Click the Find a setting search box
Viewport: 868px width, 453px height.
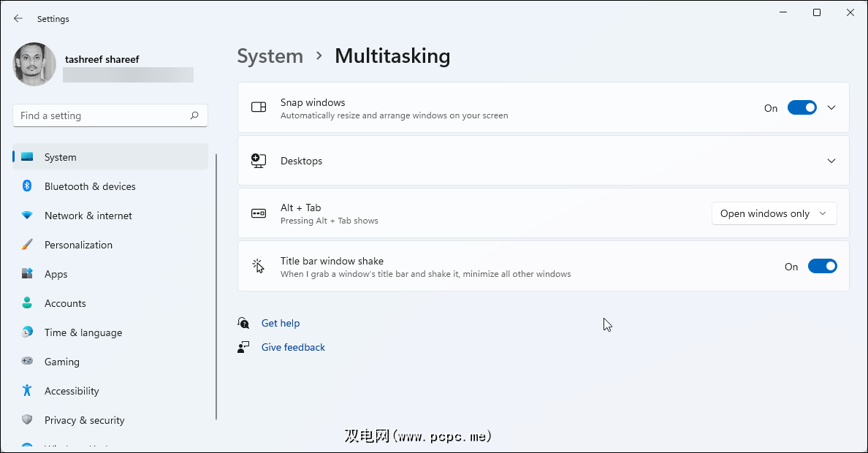[x=102, y=115]
